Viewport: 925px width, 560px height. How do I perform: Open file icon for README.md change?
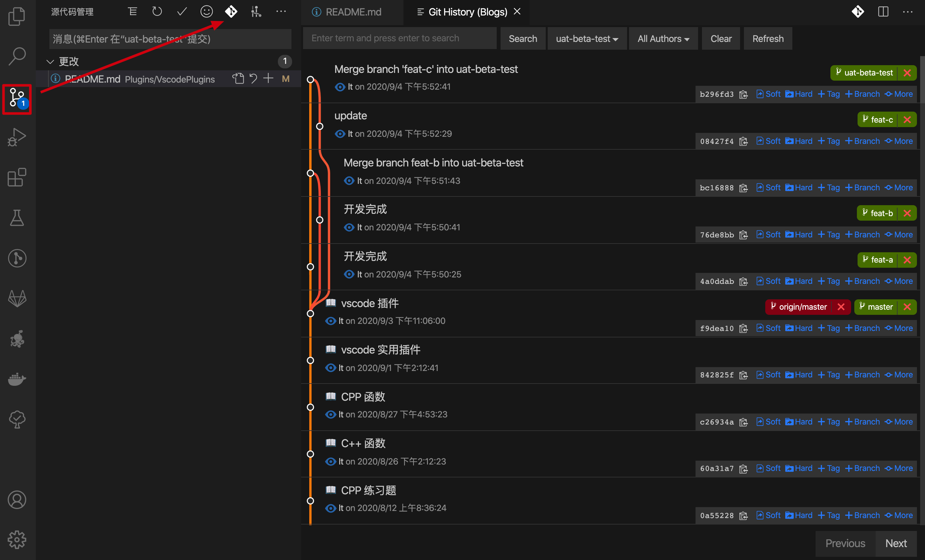pyautogui.click(x=238, y=78)
